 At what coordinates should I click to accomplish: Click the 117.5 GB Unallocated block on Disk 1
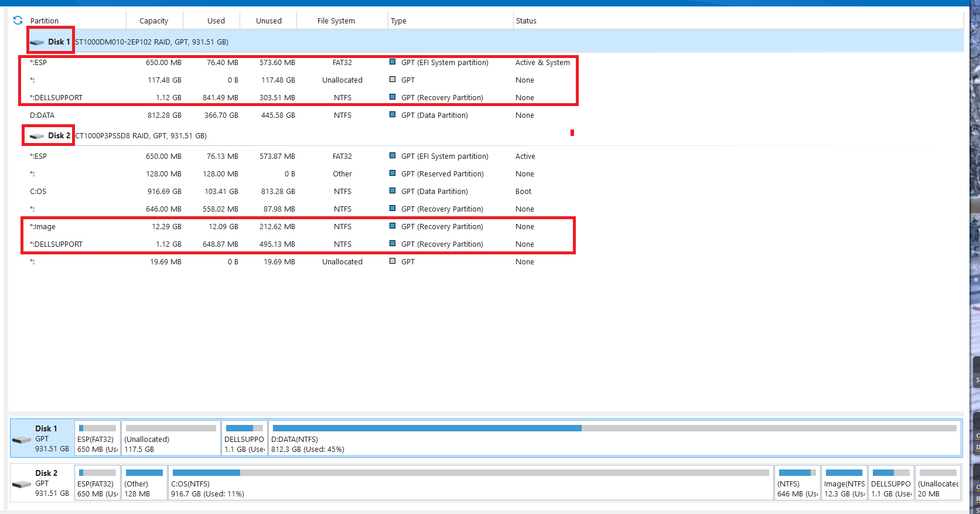(x=170, y=444)
